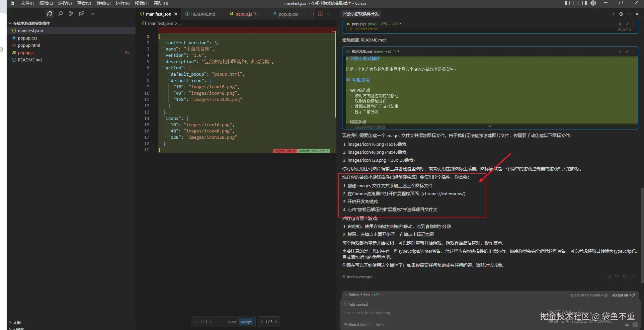Click the split editor icon

(x=320, y=14)
